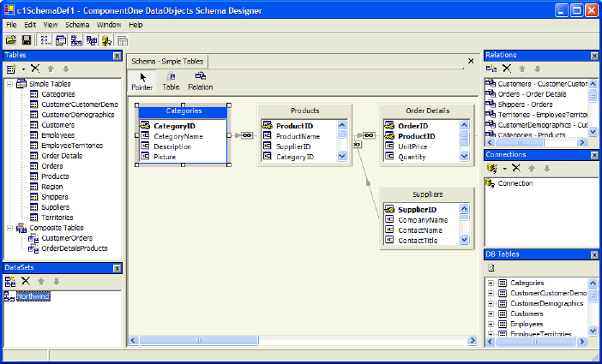Open the add table dropdown arrow in Tables panel
The height and width of the screenshot is (364, 602).
(23, 69)
